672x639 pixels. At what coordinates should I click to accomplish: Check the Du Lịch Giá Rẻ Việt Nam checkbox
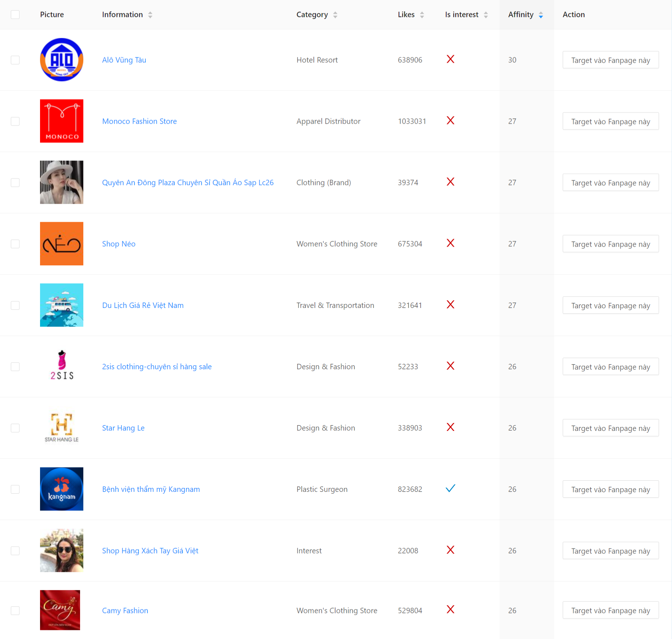point(15,305)
